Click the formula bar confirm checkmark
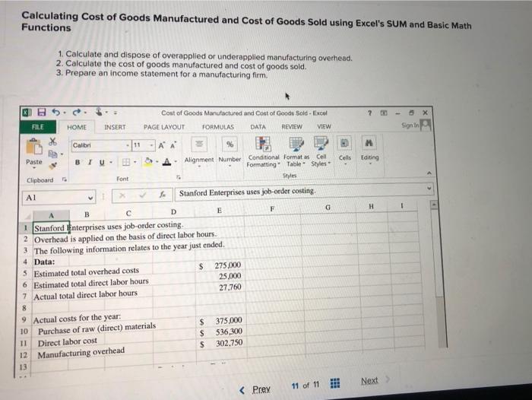The width and height of the screenshot is (532, 400). click(x=143, y=195)
